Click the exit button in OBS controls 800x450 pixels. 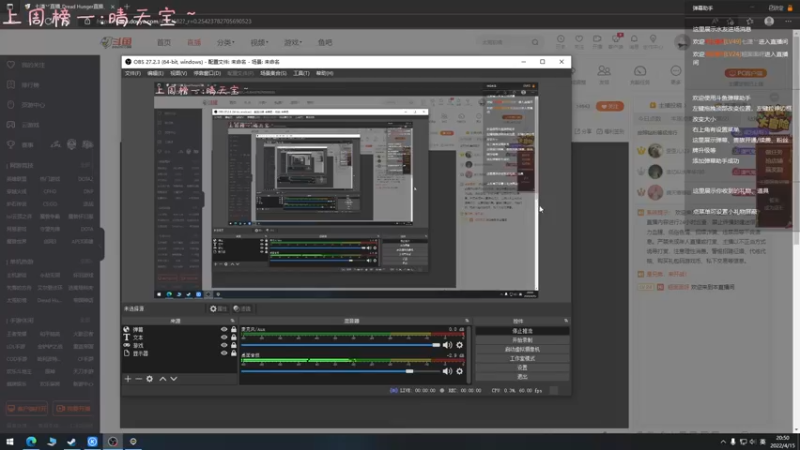522,377
